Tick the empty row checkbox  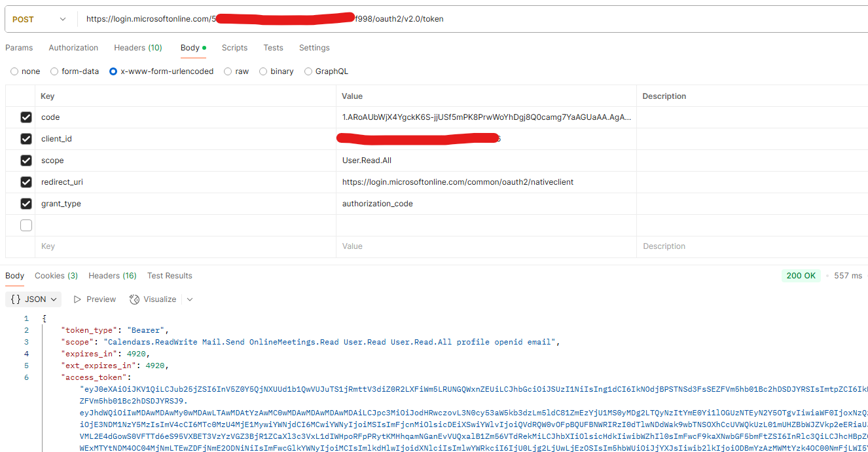click(26, 225)
